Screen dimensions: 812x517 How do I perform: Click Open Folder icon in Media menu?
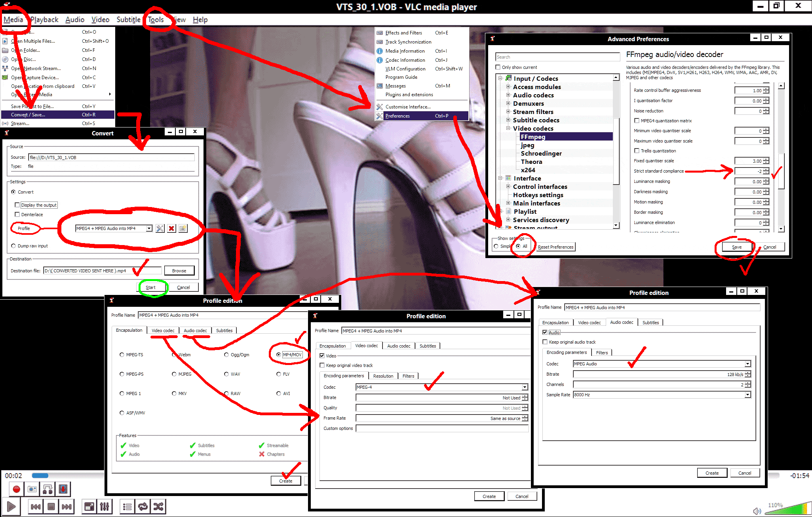tap(5, 50)
